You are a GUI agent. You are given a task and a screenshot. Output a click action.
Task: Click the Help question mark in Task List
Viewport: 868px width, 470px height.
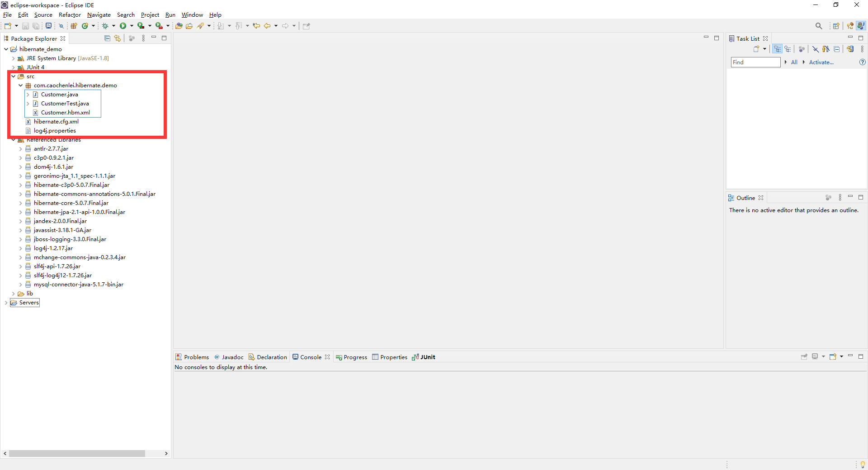click(x=862, y=62)
